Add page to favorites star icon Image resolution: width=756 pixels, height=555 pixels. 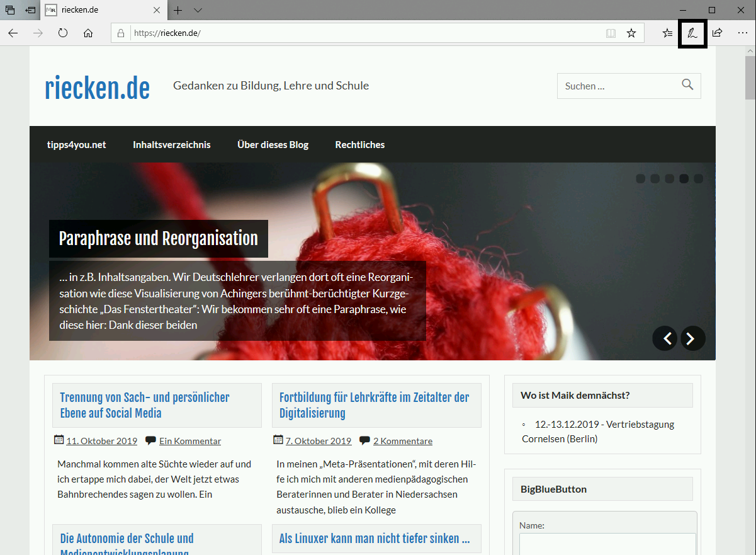point(631,33)
